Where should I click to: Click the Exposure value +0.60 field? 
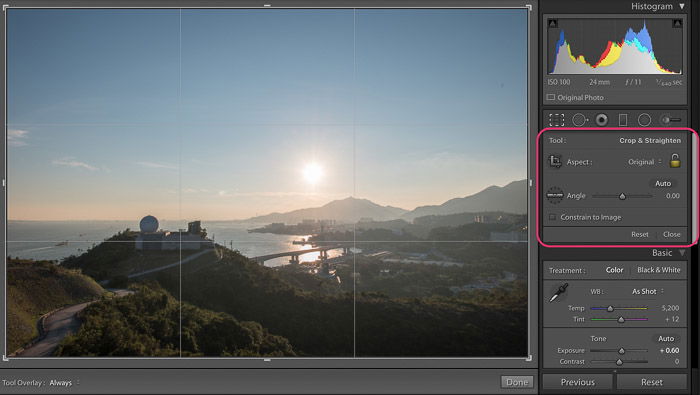click(669, 350)
